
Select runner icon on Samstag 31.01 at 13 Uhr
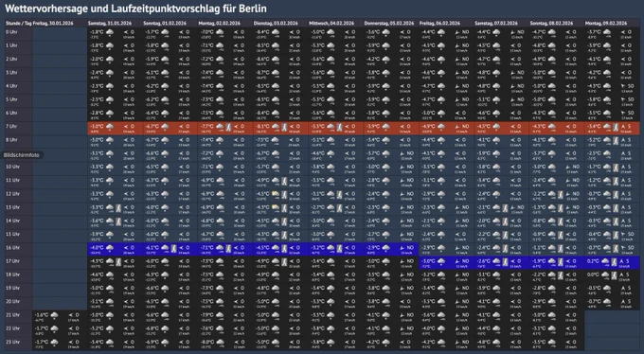coord(118,208)
